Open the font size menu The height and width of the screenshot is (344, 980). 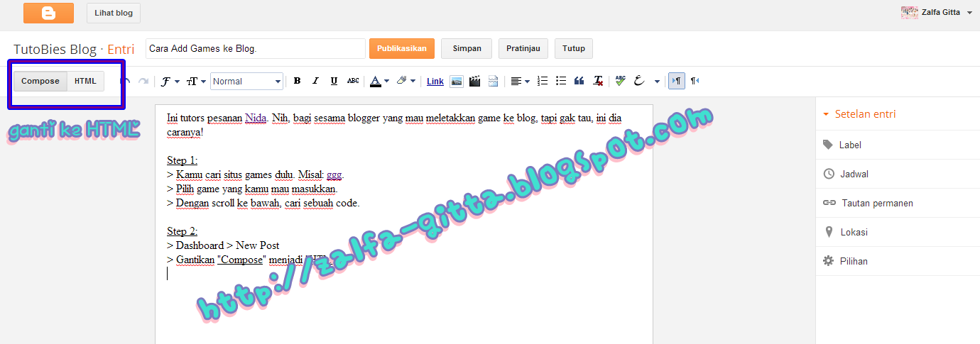click(196, 82)
